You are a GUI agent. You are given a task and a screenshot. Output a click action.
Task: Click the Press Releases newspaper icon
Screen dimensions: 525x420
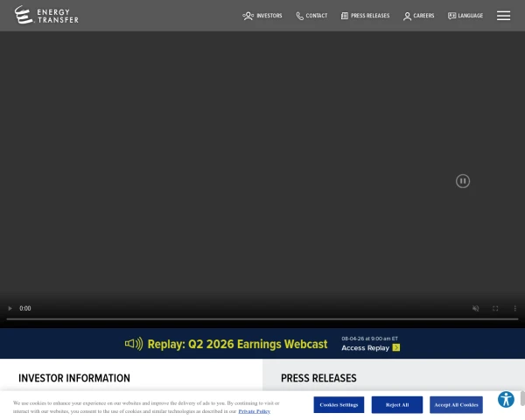[345, 16]
